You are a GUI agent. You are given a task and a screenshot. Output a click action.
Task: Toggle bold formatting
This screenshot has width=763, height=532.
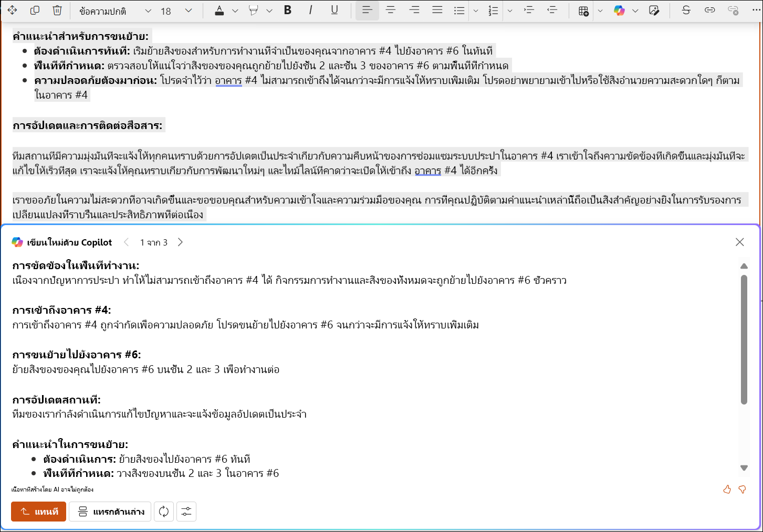pyautogui.click(x=287, y=10)
